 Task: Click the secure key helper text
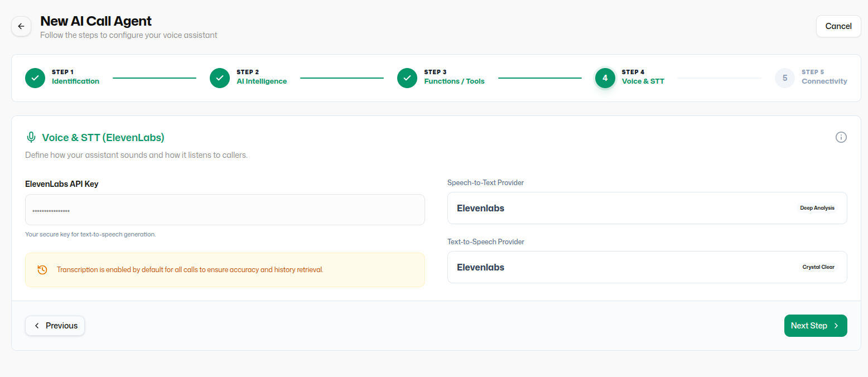(x=90, y=235)
